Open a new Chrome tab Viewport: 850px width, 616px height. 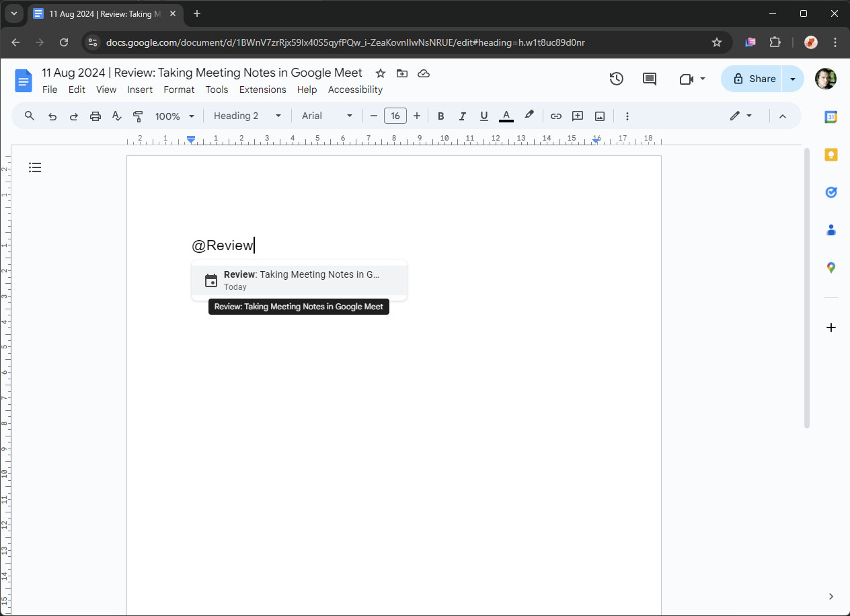[197, 13]
